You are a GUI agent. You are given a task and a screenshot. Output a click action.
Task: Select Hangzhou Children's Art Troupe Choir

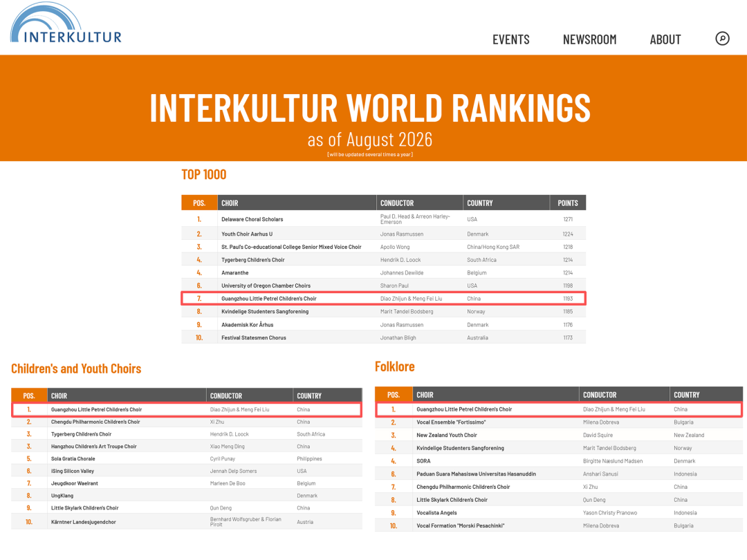pos(94,447)
